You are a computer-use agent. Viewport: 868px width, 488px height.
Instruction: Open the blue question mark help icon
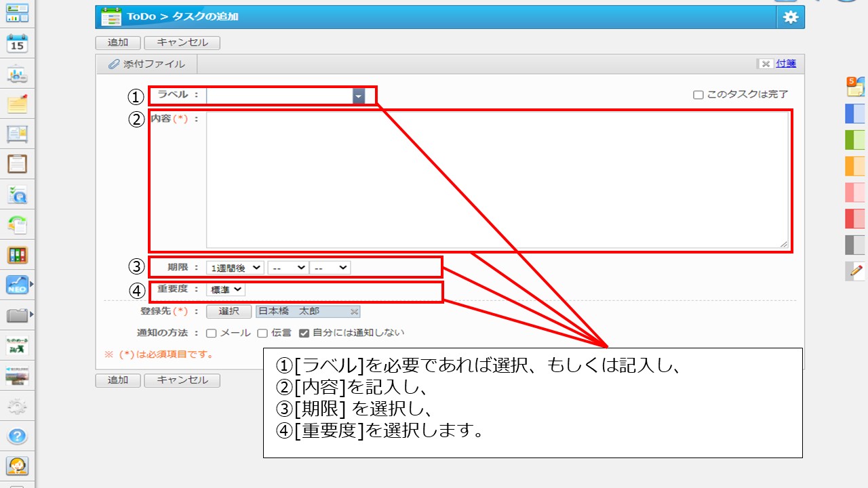(17, 436)
